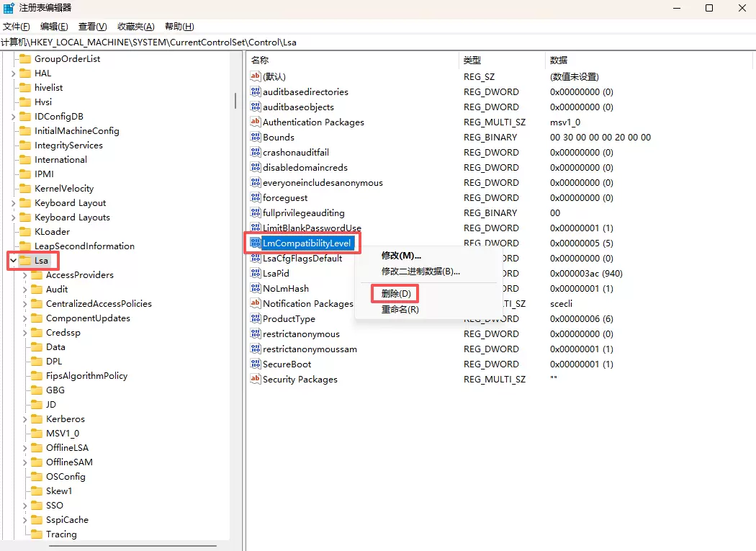Click the Bounds binary value icon
Screen dimensions: 756x551
pos(255,137)
